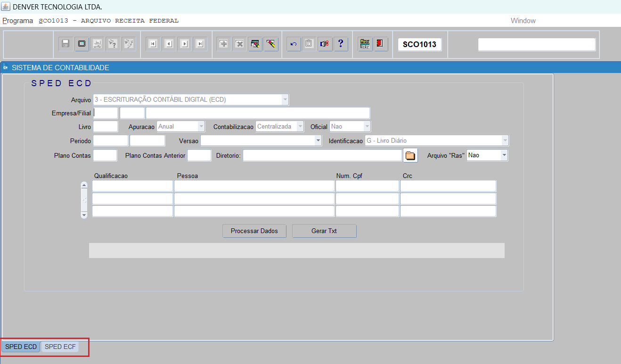Click the second Periodo input field
Screen dimensions: 621x364
147,141
